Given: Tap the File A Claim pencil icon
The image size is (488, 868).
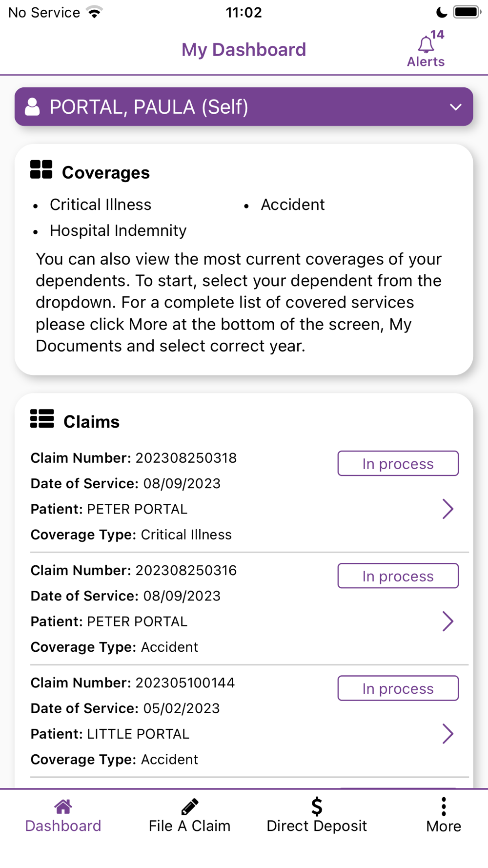Looking at the screenshot, I should [x=189, y=806].
